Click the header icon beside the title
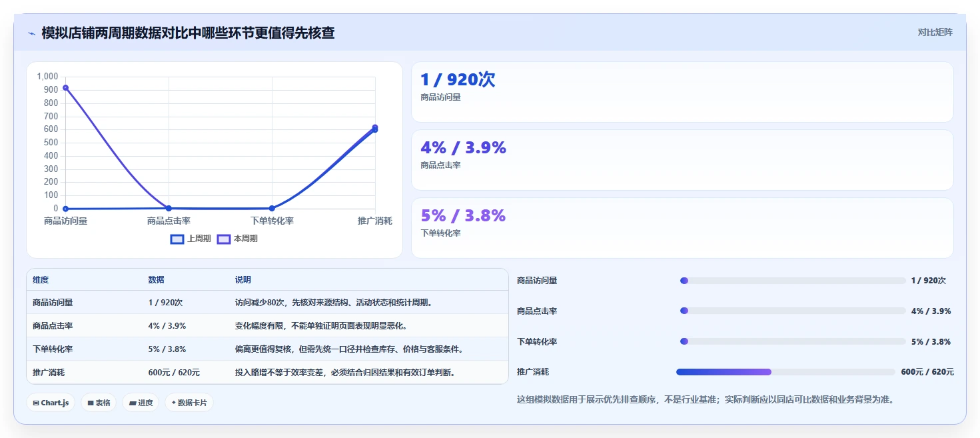This screenshot has height=438, width=980. tap(31, 33)
